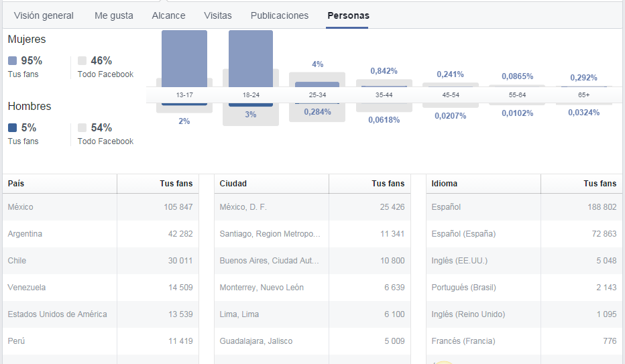The width and height of the screenshot is (625, 364).
Task: Click the Hombres section heading
Action: click(30, 106)
